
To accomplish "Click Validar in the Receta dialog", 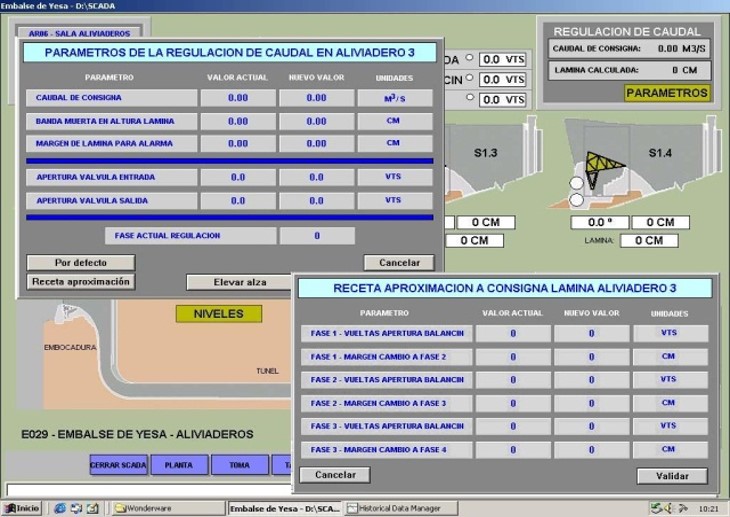I will tap(672, 476).
